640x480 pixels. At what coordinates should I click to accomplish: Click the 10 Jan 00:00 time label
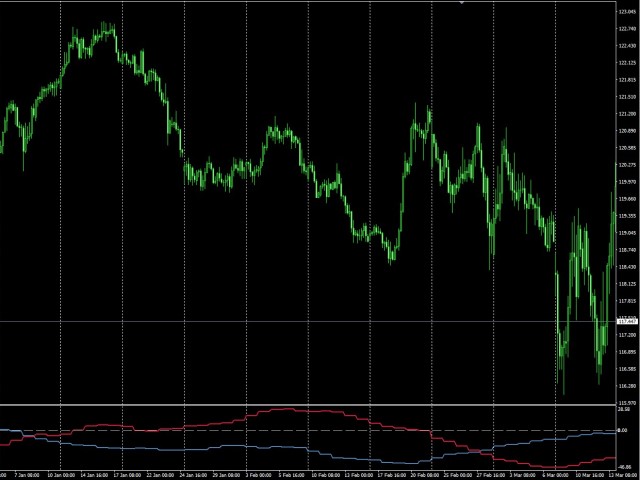tap(60, 476)
